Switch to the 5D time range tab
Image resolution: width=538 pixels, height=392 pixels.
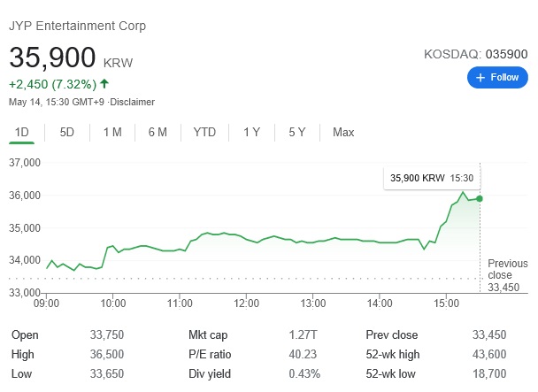(x=67, y=132)
